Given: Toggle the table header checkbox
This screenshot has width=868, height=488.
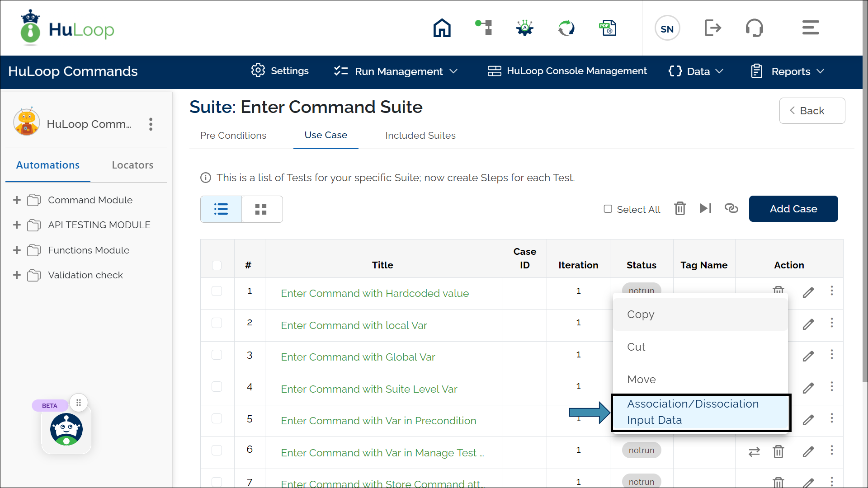Looking at the screenshot, I should pos(217,265).
